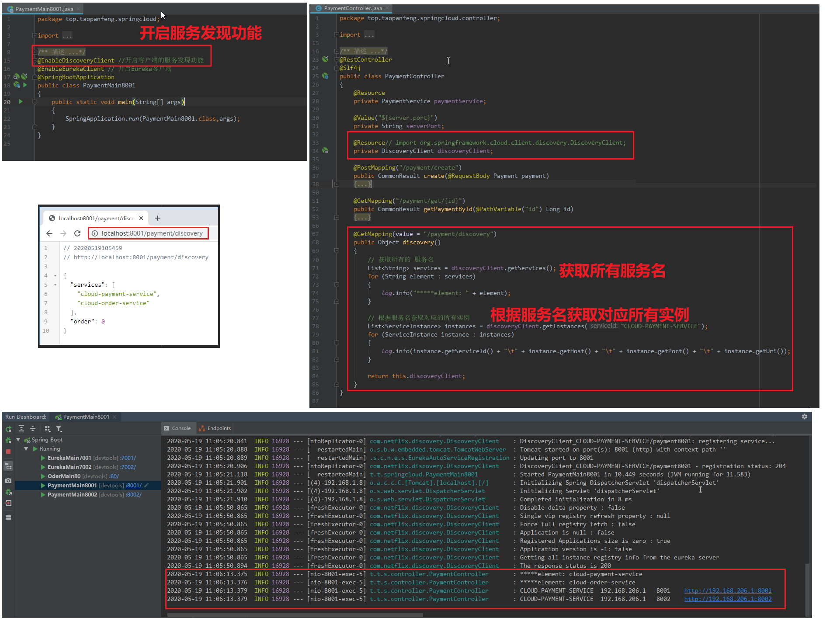840x632 pixels.
Task: Click the Spring search gutter icon on line 17
Action: (x=16, y=77)
